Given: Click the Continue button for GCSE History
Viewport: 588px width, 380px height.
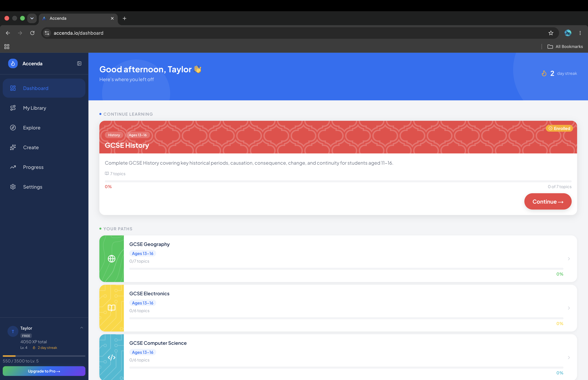Looking at the screenshot, I should pyautogui.click(x=548, y=201).
